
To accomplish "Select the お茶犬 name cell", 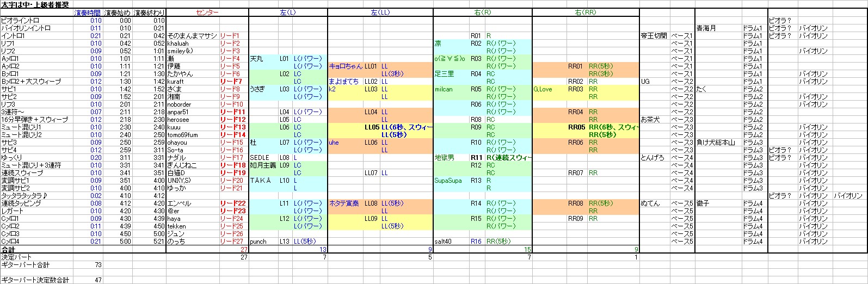I will (x=654, y=119).
